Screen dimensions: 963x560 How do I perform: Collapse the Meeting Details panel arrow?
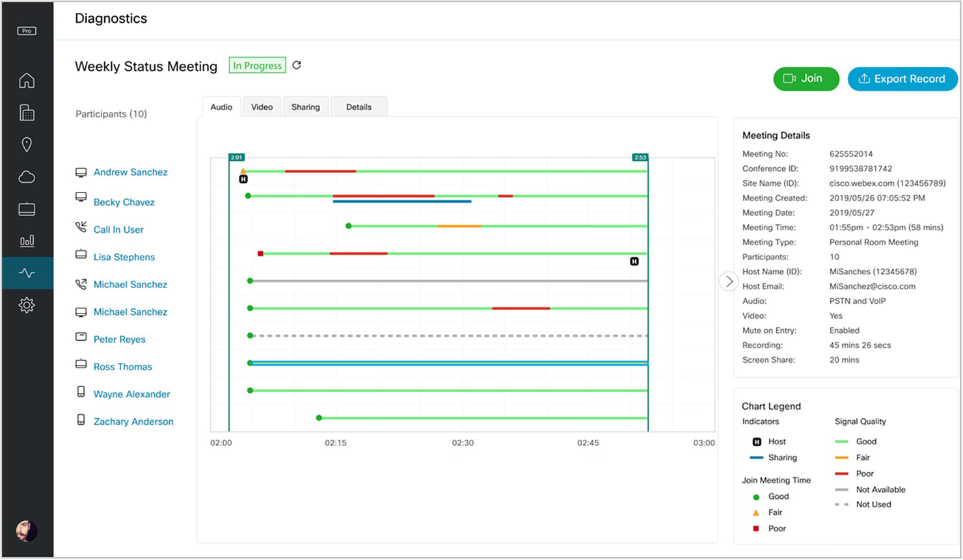(x=729, y=282)
